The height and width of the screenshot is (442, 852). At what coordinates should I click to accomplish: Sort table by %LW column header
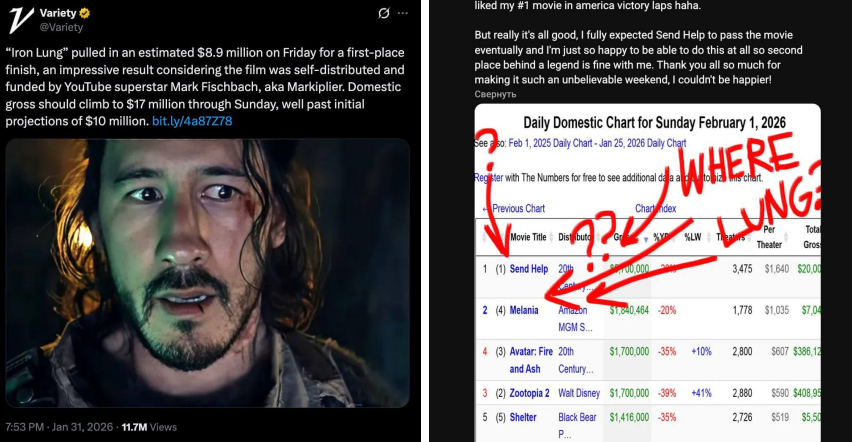pyautogui.click(x=693, y=237)
